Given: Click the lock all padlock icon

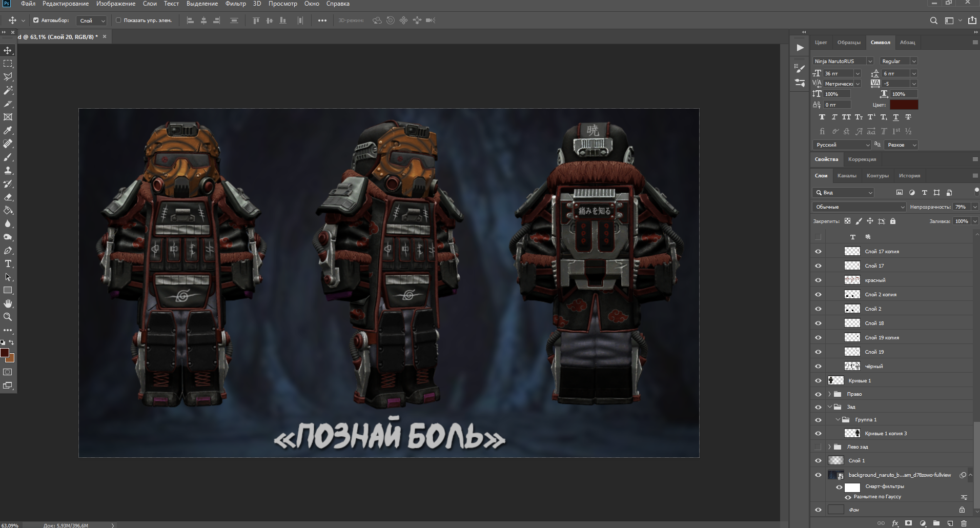Looking at the screenshot, I should (x=893, y=221).
